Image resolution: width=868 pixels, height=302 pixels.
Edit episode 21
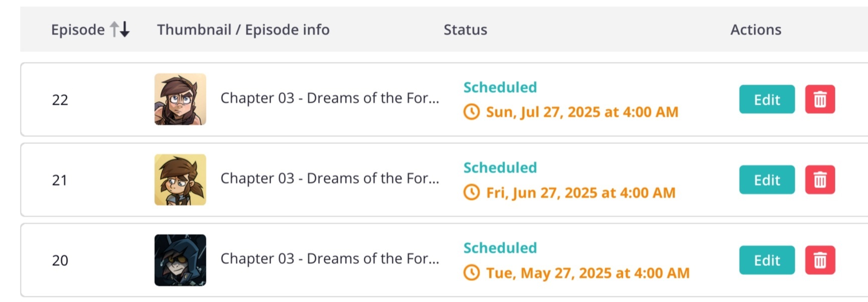click(x=766, y=180)
